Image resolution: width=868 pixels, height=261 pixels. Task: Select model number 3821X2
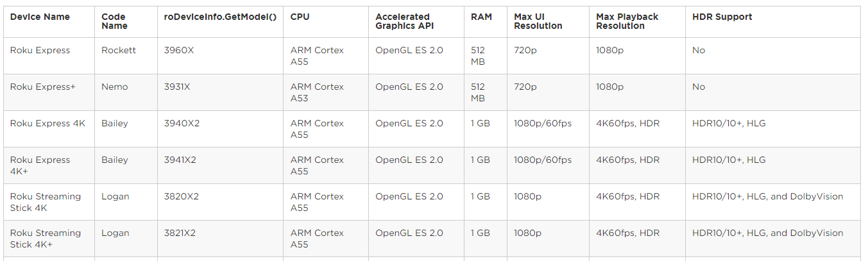[180, 233]
